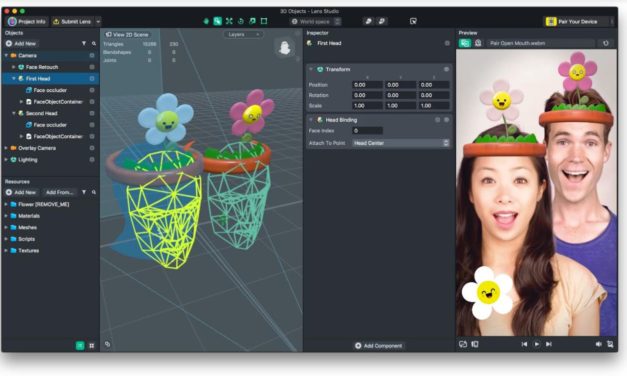Viewport: 627px width, 376px height.
Task: Toggle the FaceObjectContainer checkbox under First Head
Action: tap(92, 102)
